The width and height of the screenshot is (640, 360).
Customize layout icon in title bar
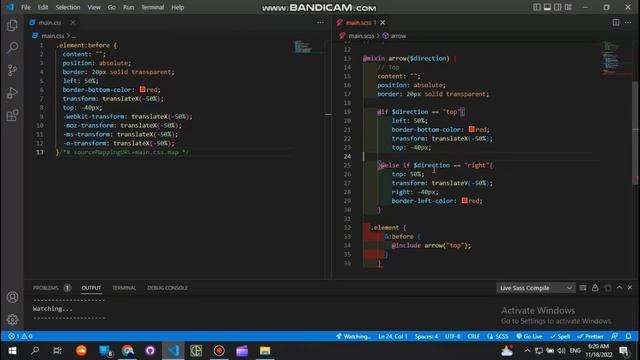click(x=568, y=7)
